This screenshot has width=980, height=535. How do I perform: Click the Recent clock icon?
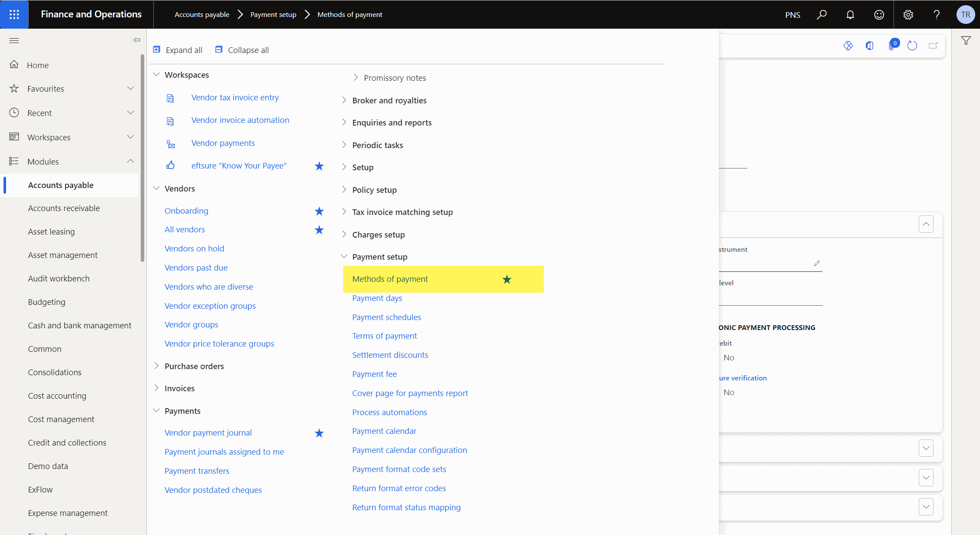point(14,113)
